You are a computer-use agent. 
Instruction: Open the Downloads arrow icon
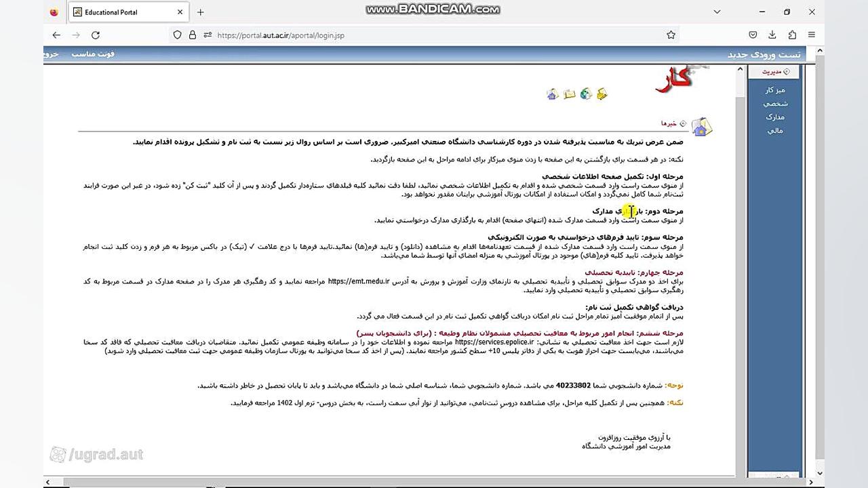tap(772, 35)
